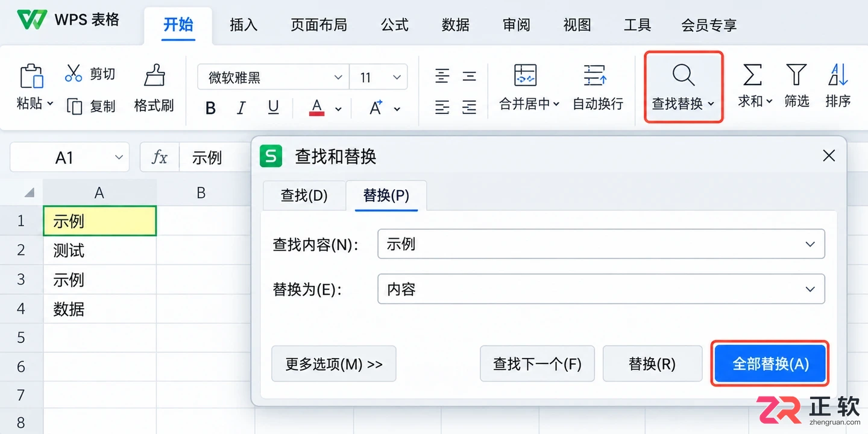The width and height of the screenshot is (868, 434).
Task: Open the 页面布局 ribbon tab
Action: (x=319, y=25)
